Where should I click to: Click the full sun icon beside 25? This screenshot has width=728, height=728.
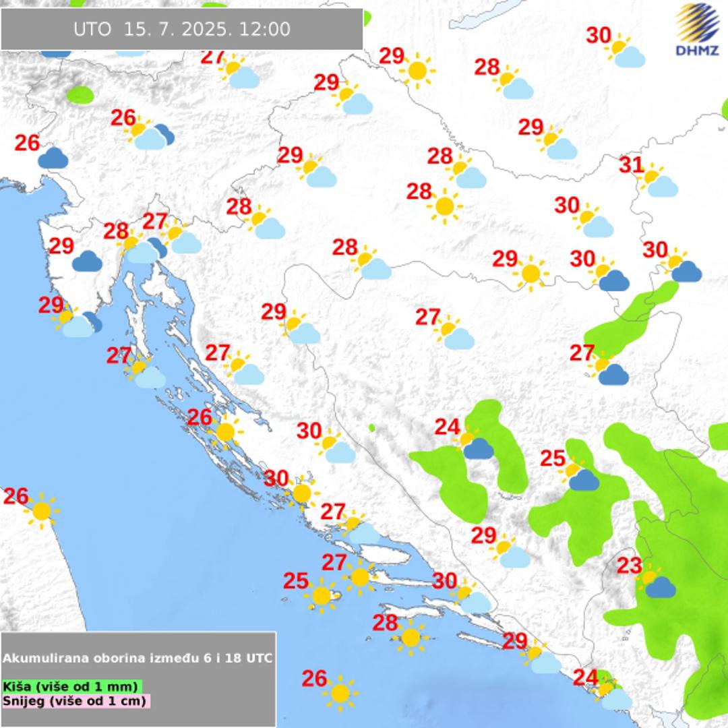pyautogui.click(x=322, y=595)
